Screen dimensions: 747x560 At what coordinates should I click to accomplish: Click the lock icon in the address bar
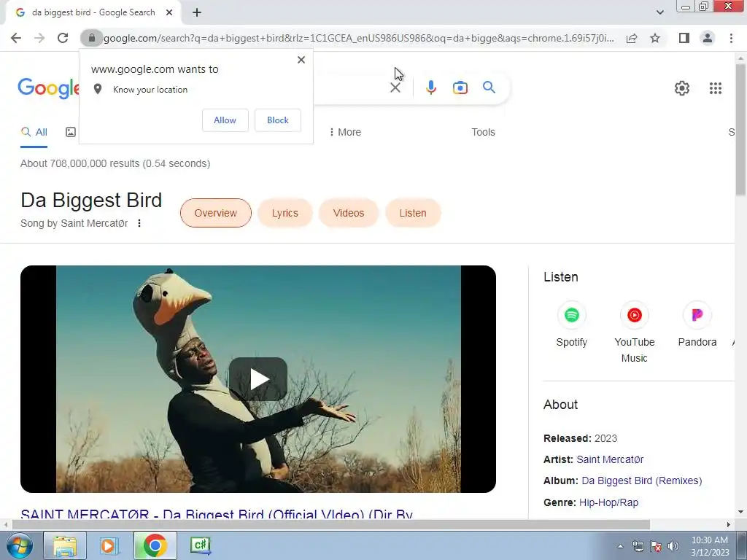click(x=92, y=38)
